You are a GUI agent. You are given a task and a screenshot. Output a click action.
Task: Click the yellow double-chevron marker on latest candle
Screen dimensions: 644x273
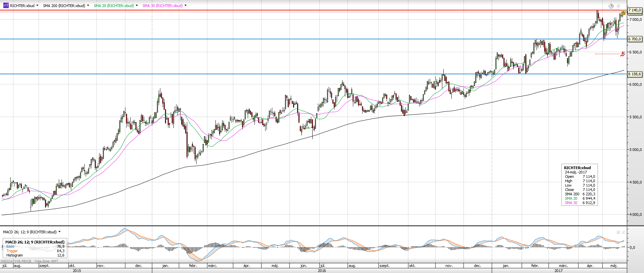(623, 13)
